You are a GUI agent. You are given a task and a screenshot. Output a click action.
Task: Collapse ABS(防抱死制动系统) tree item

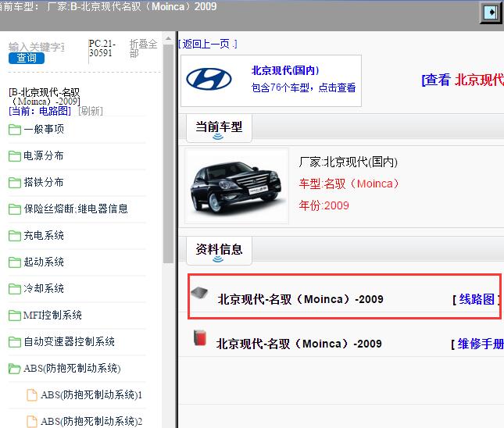point(72,368)
